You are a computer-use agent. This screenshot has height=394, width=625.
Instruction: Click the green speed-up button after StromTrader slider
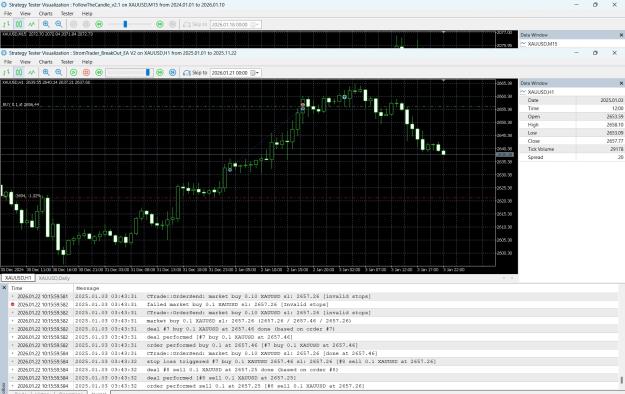[x=160, y=73]
